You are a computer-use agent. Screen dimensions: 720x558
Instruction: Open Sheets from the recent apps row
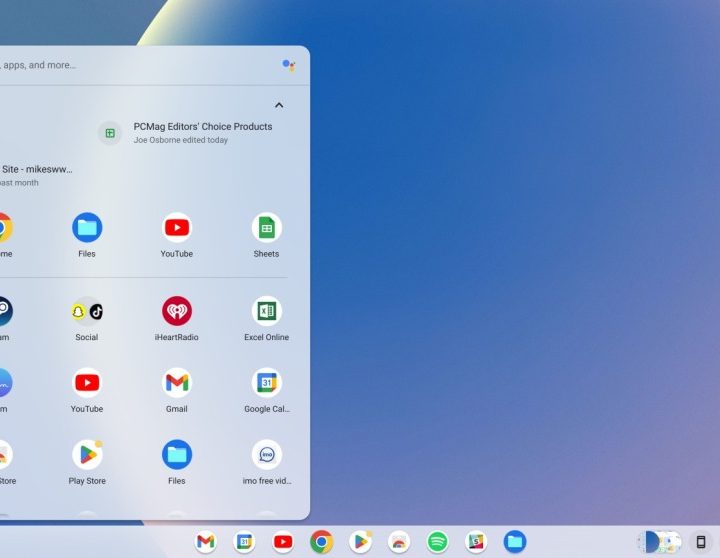click(x=266, y=227)
